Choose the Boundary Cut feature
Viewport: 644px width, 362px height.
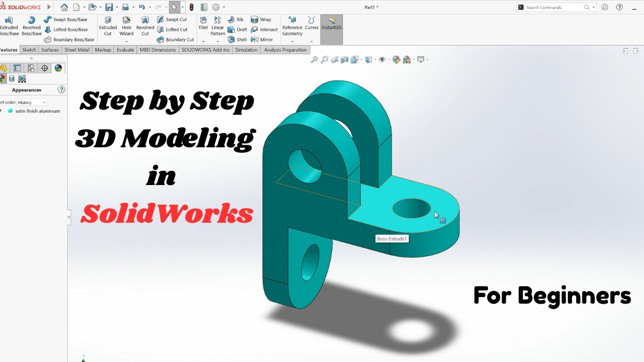pyautogui.click(x=175, y=40)
